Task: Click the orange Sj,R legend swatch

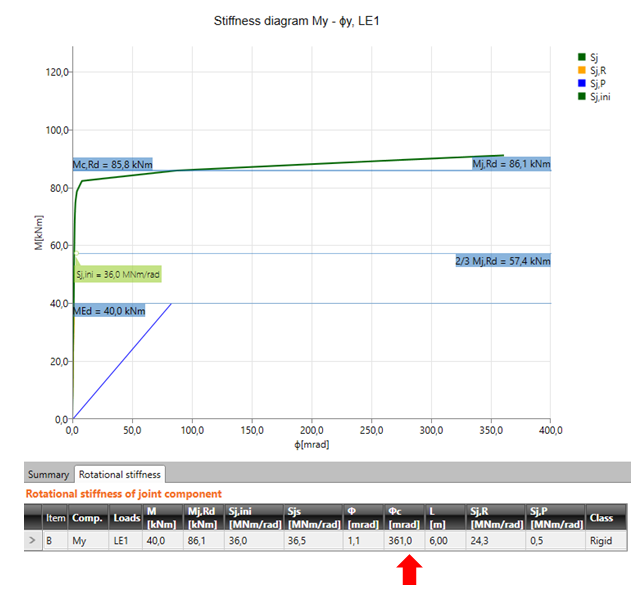Action: tap(582, 70)
